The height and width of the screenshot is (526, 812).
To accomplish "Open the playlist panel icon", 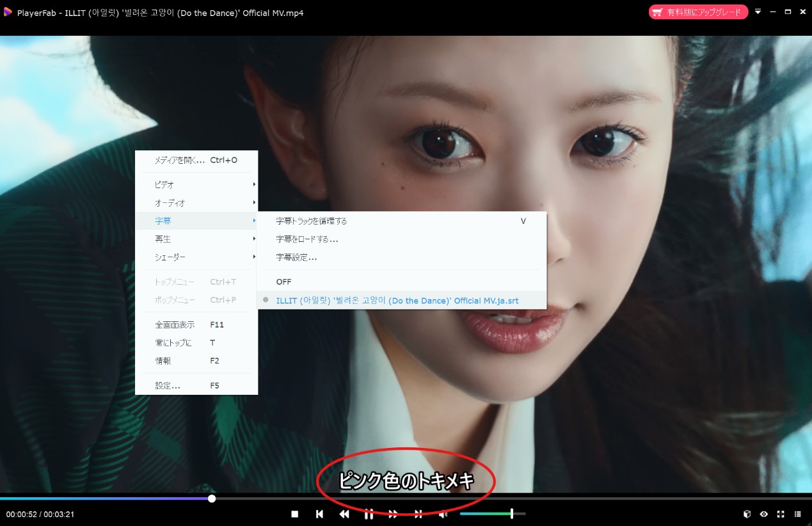I will coord(797,514).
